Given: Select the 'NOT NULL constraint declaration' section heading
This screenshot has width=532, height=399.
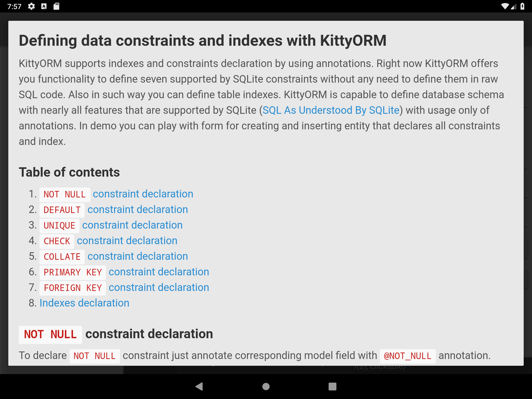Looking at the screenshot, I should (x=116, y=334).
